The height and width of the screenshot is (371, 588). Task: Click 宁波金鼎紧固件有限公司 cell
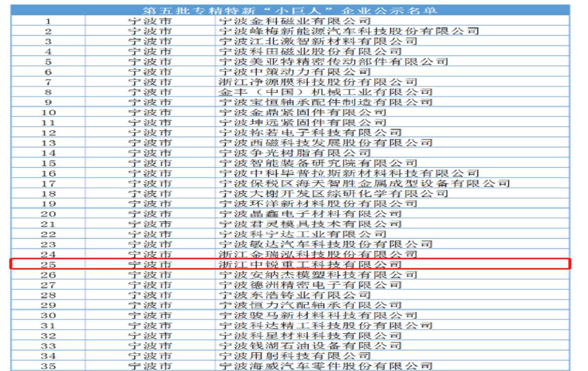(303, 112)
